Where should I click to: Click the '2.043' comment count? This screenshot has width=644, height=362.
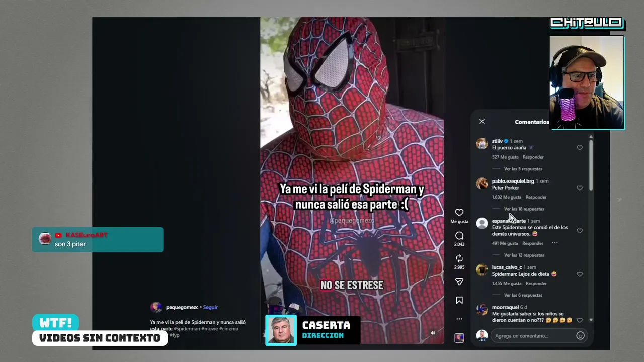459,245
